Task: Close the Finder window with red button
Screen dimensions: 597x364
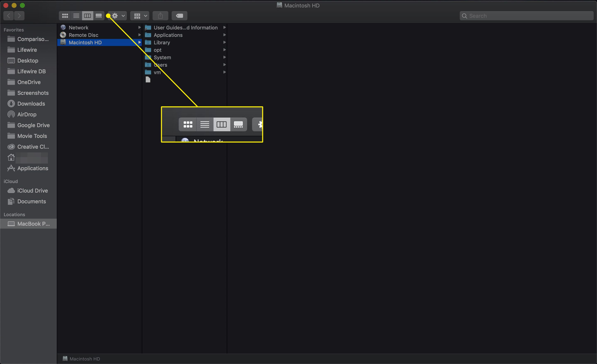Action: pos(6,5)
